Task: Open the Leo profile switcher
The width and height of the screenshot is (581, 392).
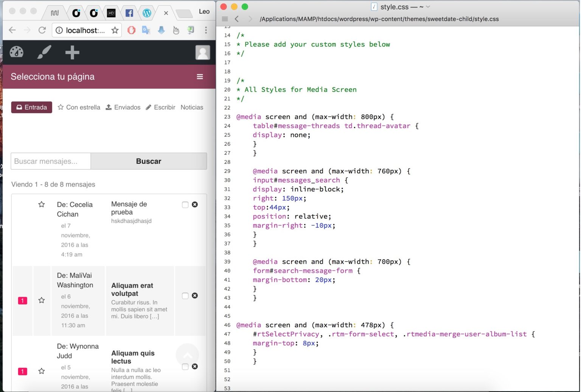Action: coord(204,11)
